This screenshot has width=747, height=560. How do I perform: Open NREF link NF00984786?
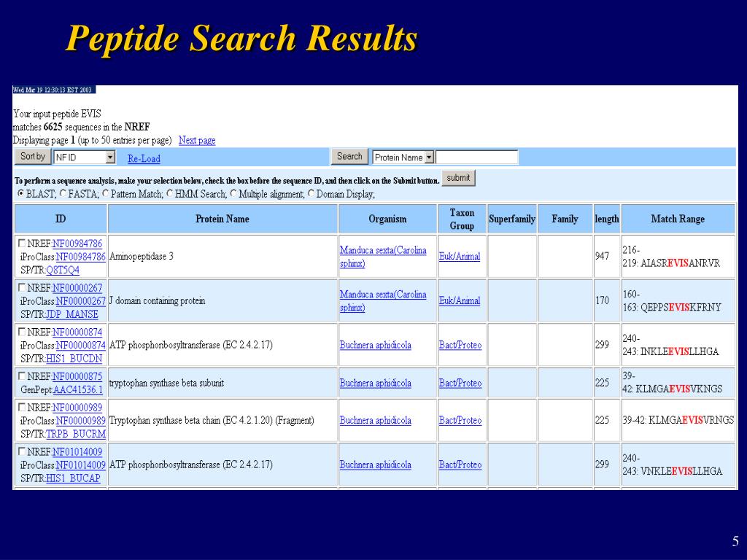[x=77, y=244]
